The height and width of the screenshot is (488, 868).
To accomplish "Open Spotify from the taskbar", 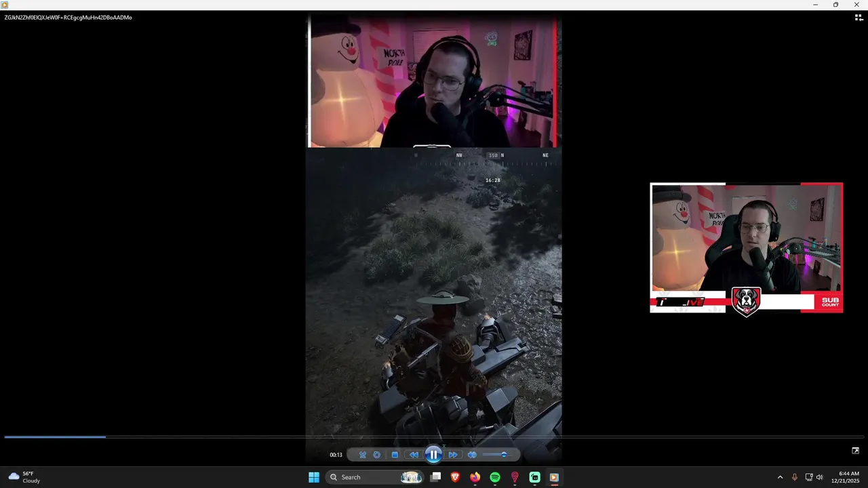I will pyautogui.click(x=495, y=477).
